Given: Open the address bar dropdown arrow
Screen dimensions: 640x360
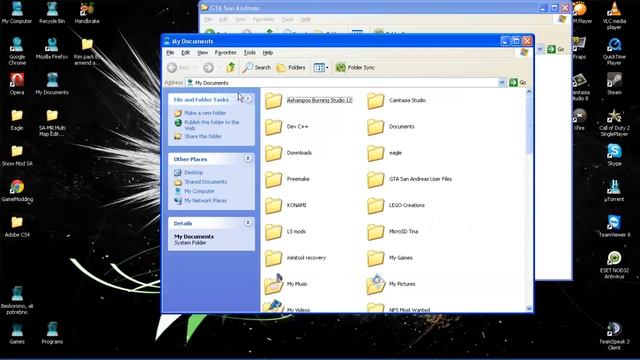Looking at the screenshot, I should tap(502, 83).
